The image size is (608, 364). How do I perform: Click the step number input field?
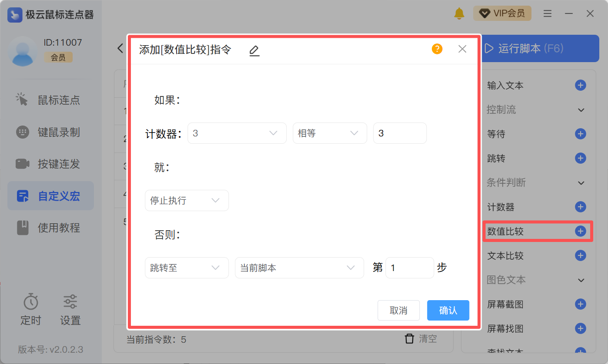coord(409,268)
